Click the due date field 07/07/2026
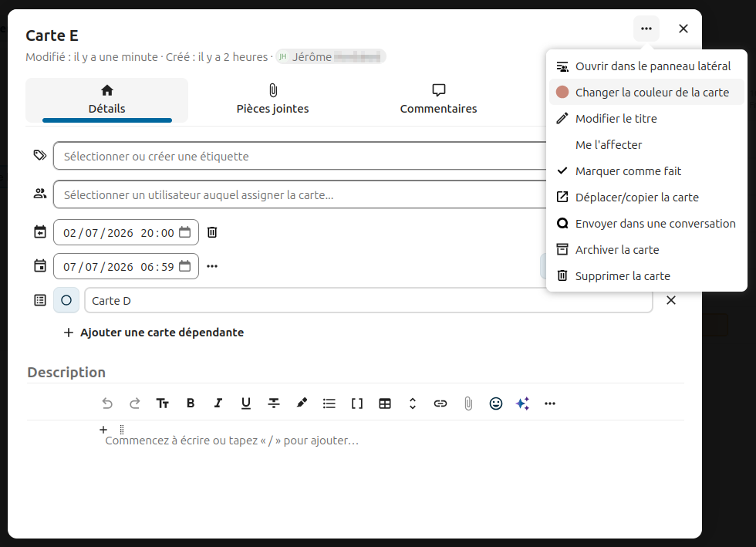The image size is (756, 547). 126,266
